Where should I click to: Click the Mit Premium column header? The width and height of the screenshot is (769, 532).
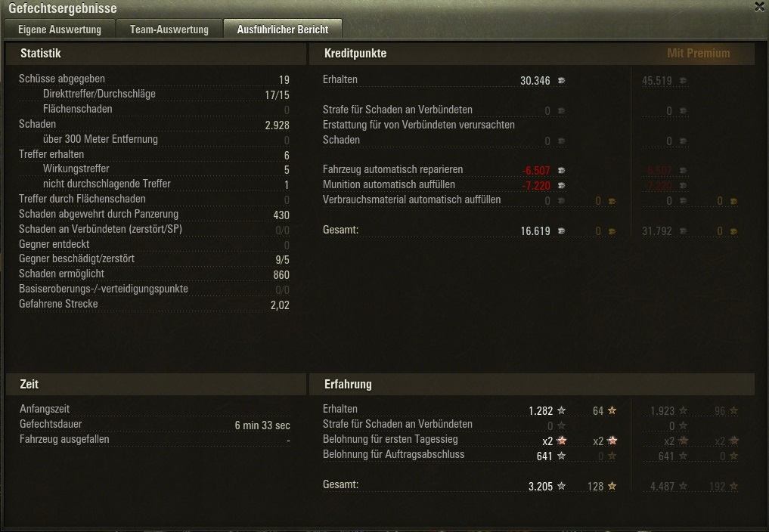pos(699,53)
